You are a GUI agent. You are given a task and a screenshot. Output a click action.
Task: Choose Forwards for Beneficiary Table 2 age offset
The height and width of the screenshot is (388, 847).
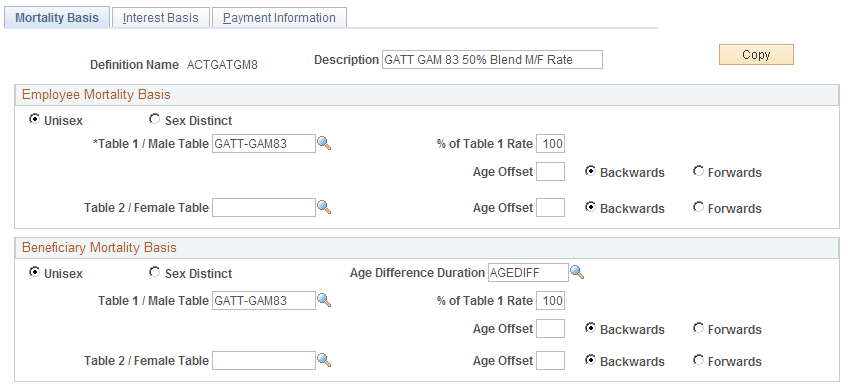[698, 360]
